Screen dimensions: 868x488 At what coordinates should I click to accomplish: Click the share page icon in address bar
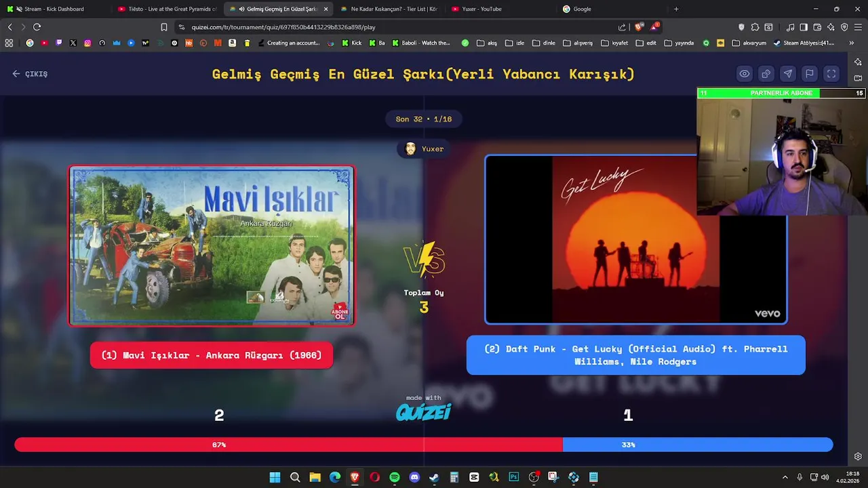(x=622, y=27)
